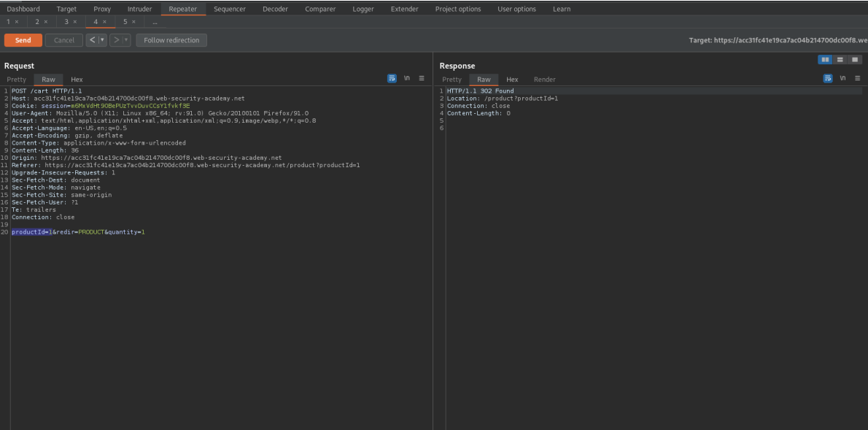Click the Sec-Fetch-Mode: navigate line

[x=56, y=188]
